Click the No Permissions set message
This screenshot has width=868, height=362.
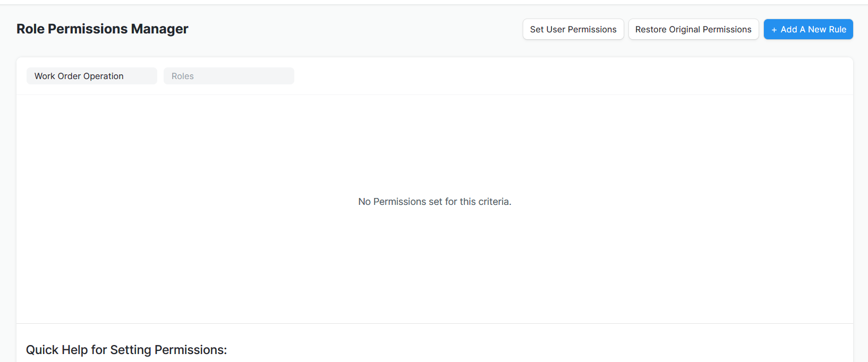(435, 202)
